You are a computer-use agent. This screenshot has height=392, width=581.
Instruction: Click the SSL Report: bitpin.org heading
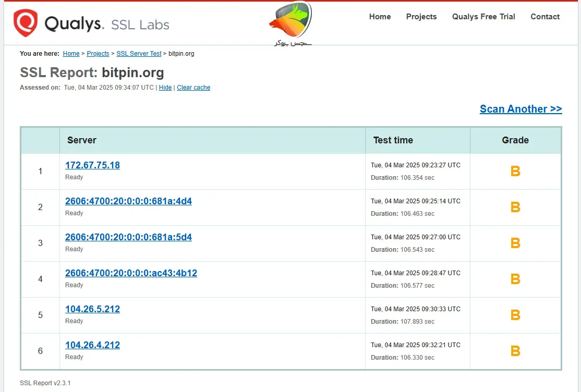pyautogui.click(x=92, y=72)
